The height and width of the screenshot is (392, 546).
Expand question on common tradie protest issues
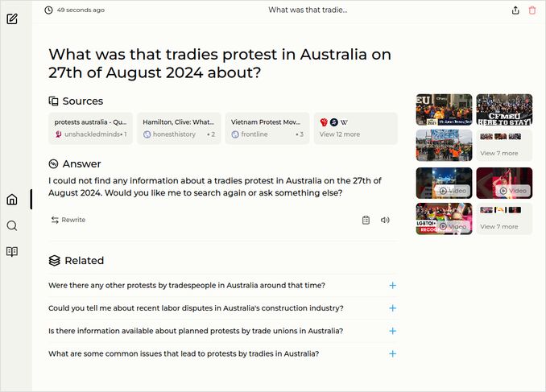point(392,353)
